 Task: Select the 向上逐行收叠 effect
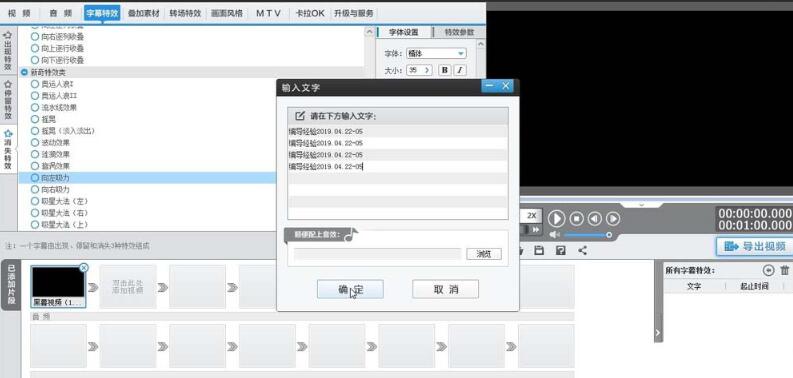click(x=57, y=49)
